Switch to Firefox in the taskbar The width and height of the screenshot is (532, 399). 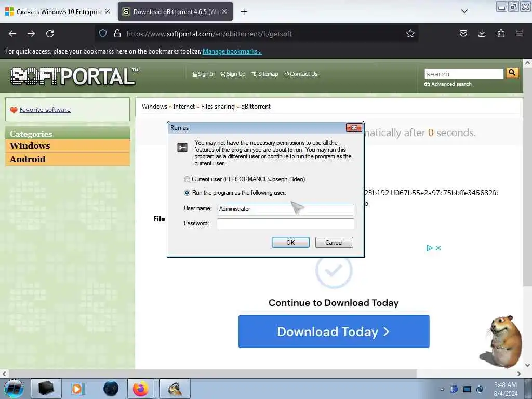(x=140, y=389)
